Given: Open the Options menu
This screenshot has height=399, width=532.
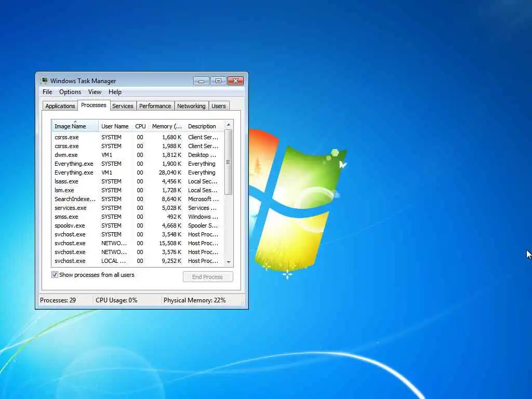Looking at the screenshot, I should (x=70, y=92).
